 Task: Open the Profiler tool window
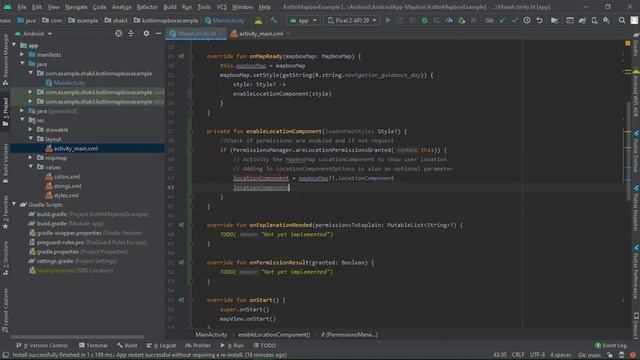tap(198, 346)
